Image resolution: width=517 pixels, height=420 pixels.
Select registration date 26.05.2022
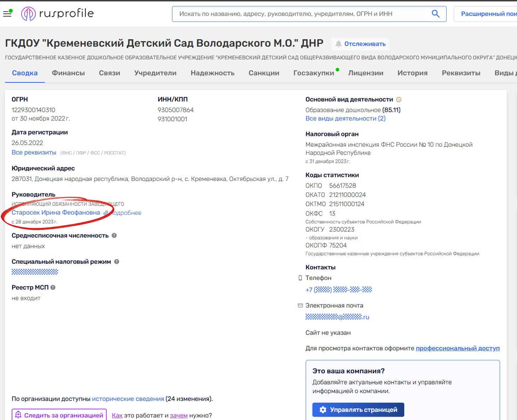click(x=27, y=143)
